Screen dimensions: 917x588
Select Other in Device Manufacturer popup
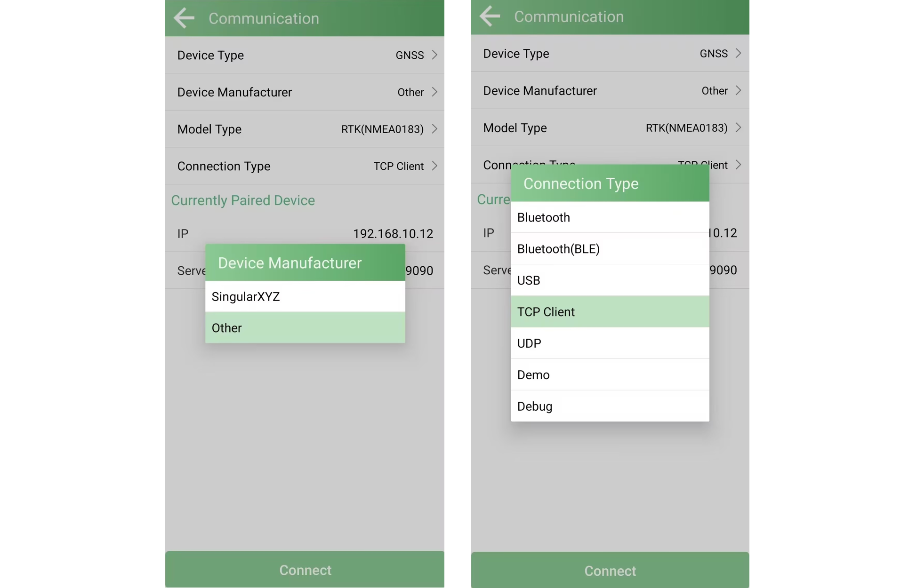pos(305,328)
